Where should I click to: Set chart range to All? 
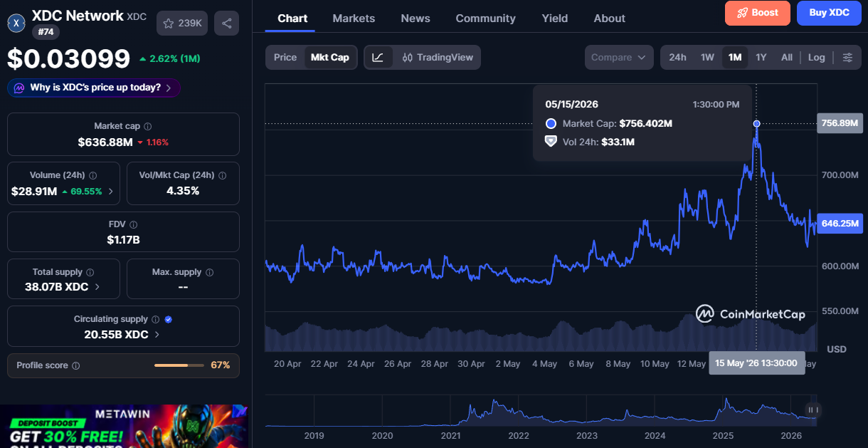point(787,58)
